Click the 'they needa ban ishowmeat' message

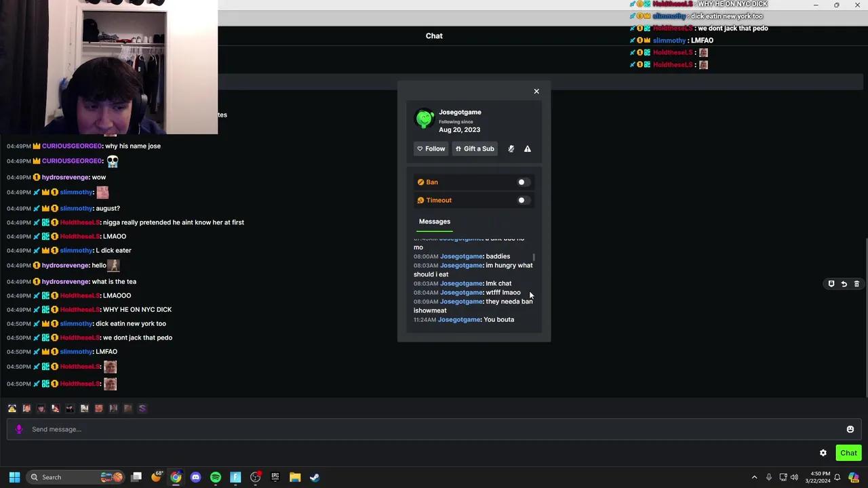coord(473,306)
